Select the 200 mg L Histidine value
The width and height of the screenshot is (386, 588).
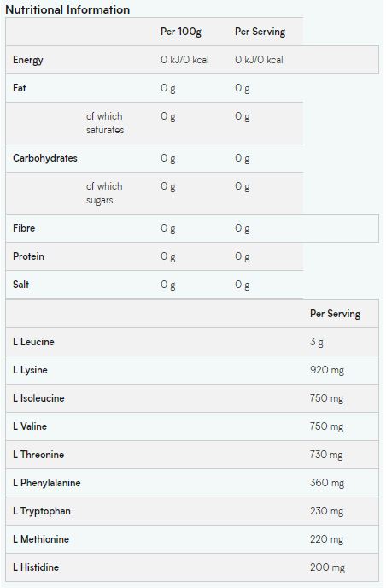[x=327, y=567]
